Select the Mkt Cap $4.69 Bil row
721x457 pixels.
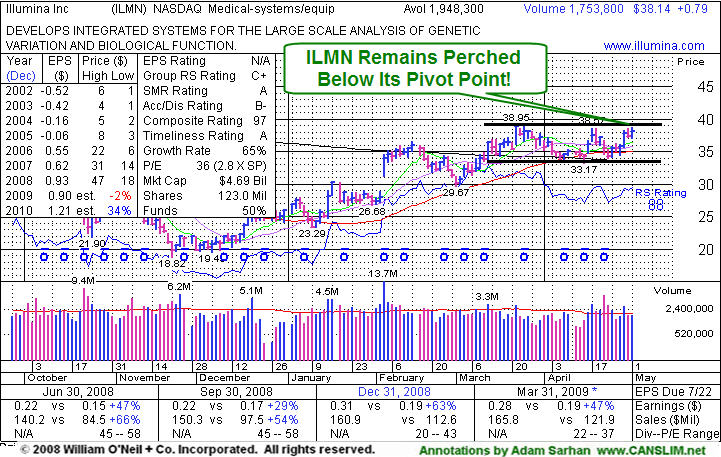[205, 181]
